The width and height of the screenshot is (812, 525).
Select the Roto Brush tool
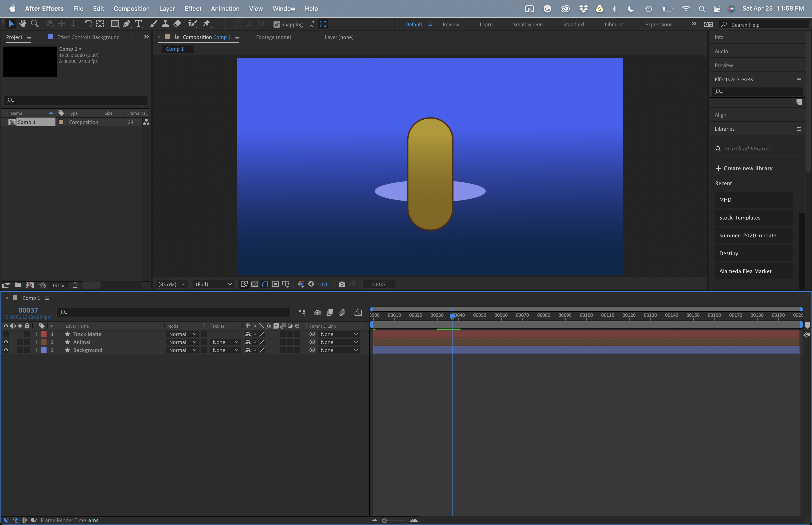(192, 24)
